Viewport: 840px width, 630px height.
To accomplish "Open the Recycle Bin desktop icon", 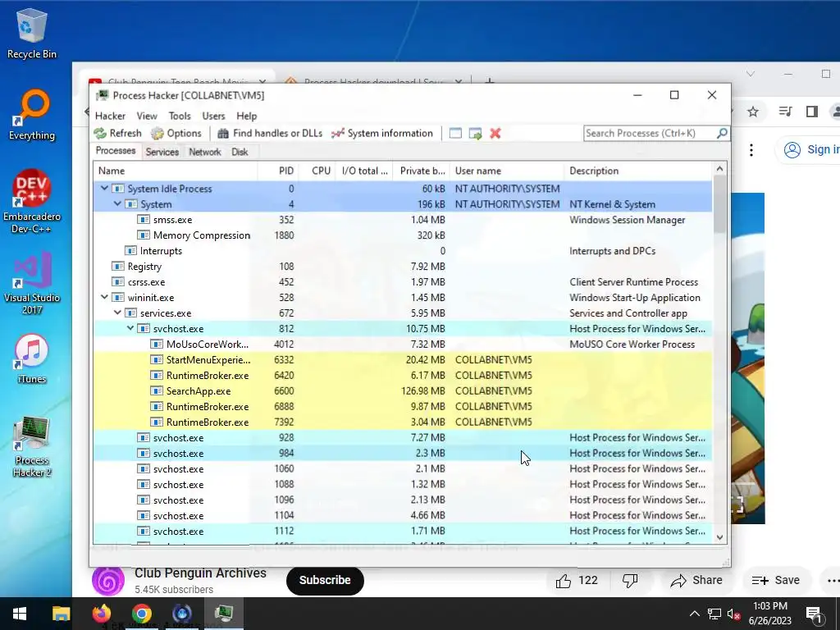I will point(32,34).
